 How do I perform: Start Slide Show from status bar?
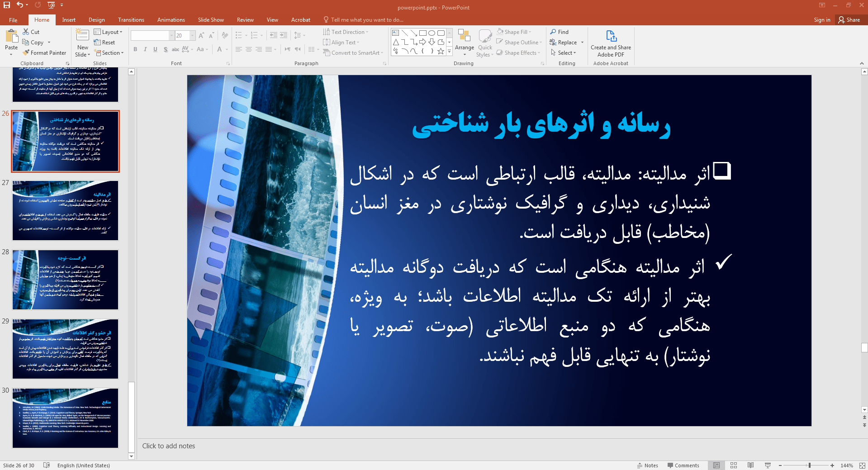[768, 465]
